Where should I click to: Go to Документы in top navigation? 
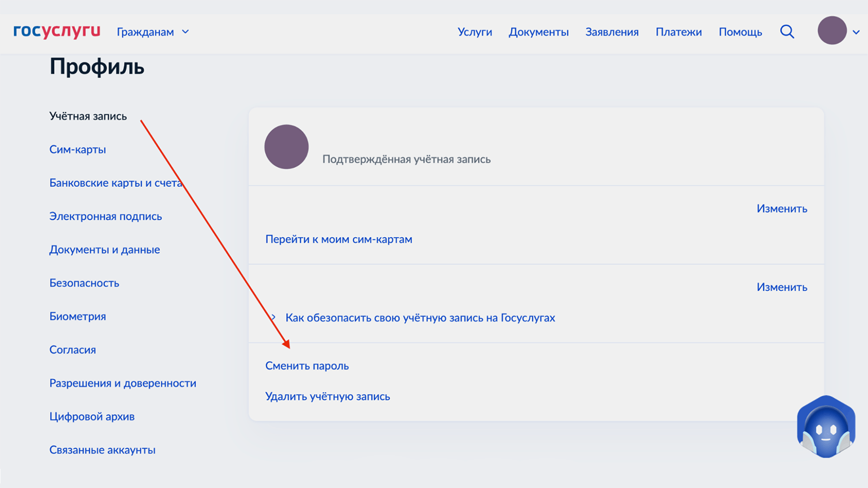(x=538, y=32)
